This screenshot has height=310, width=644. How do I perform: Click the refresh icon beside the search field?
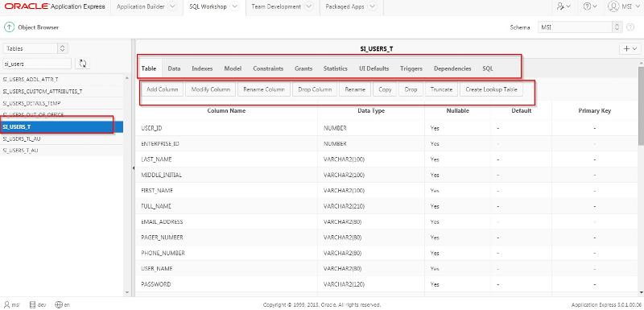83,64
